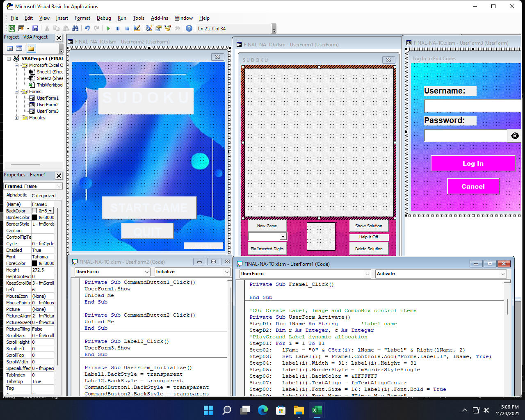Viewport: 525px width, 420px height.
Task: Switch to the Alphabetic properties tab
Action: pos(17,195)
